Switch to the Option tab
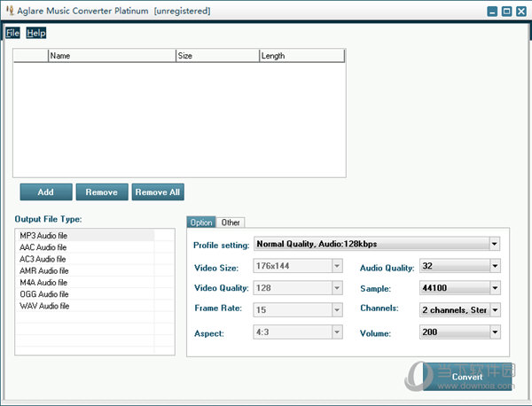 201,223
